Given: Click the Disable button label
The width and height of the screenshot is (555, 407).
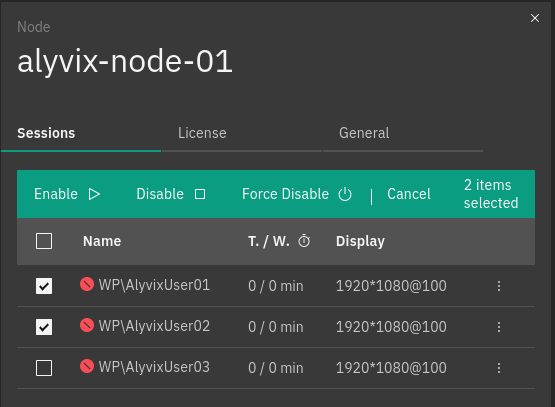Looking at the screenshot, I should click(x=160, y=194).
